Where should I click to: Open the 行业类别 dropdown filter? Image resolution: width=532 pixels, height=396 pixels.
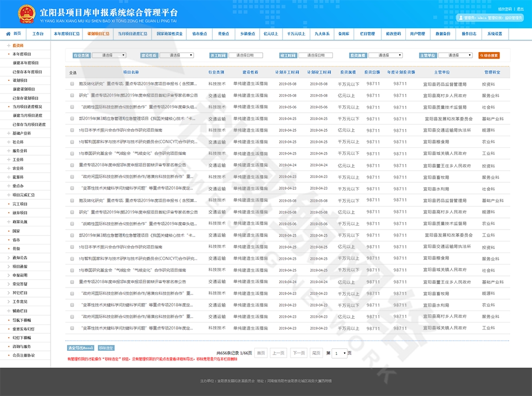point(110,55)
